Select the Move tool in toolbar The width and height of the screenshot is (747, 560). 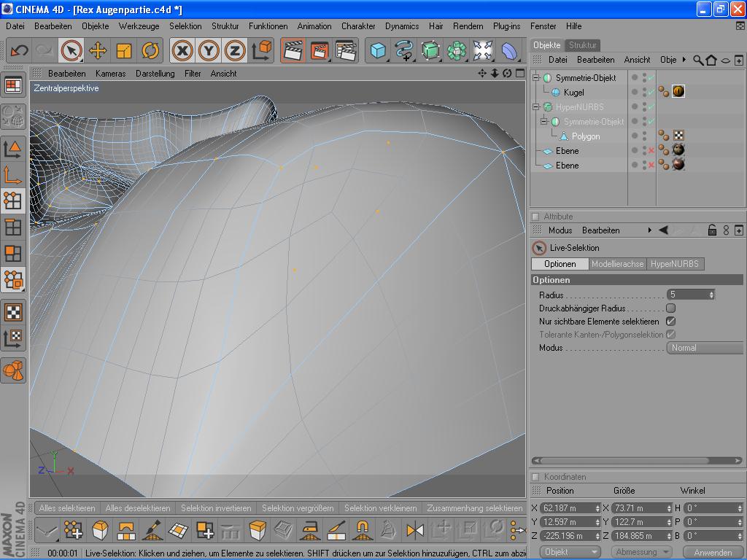click(x=98, y=50)
